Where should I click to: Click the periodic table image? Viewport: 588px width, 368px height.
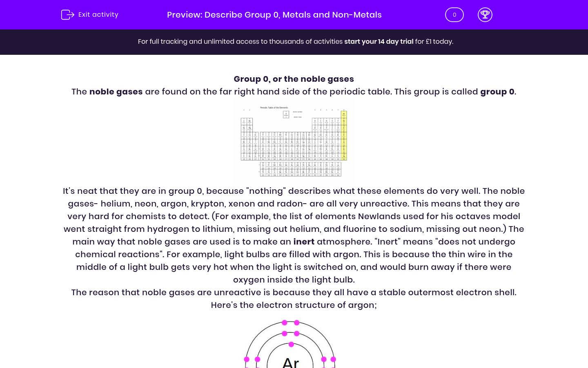(x=294, y=141)
